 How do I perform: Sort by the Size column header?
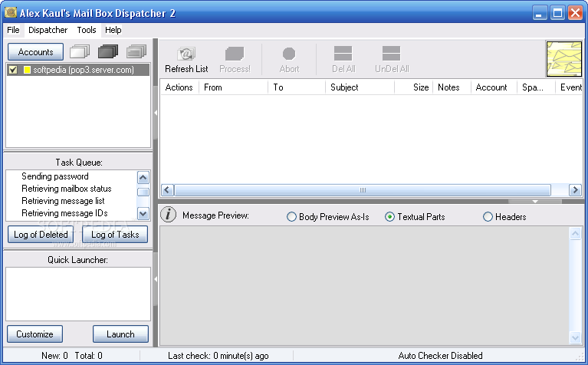coord(413,87)
